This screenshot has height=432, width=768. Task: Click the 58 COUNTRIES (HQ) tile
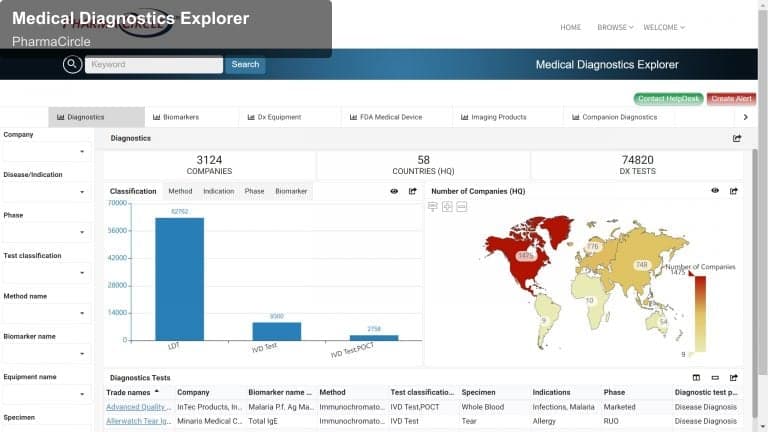click(423, 165)
